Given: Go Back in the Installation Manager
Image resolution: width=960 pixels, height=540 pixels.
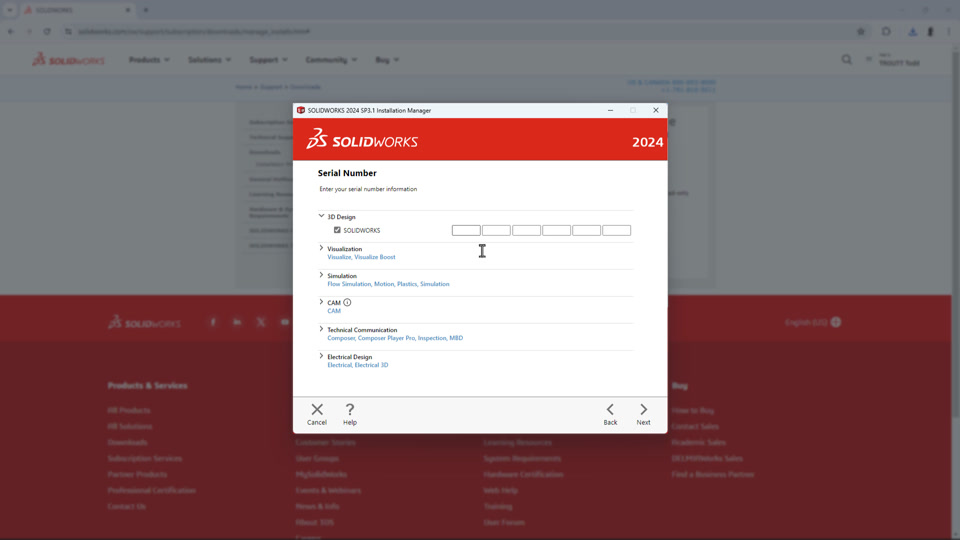Looking at the screenshot, I should pyautogui.click(x=610, y=414).
